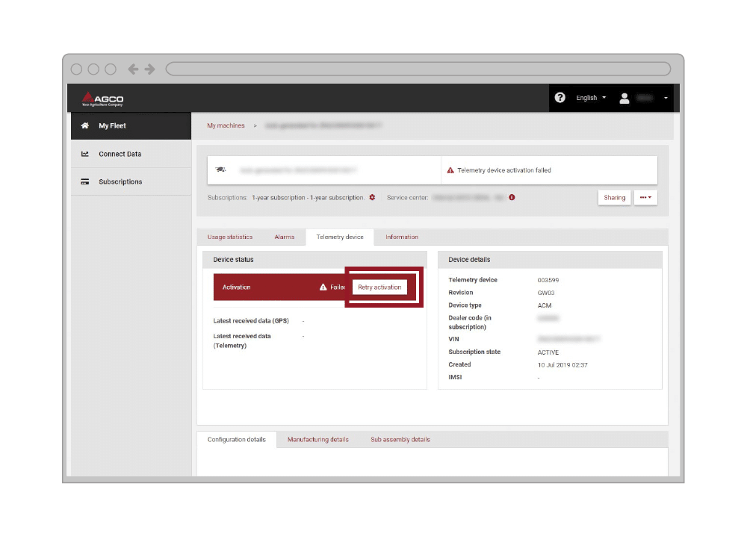Go to My machines breadcrumb link
Screen dimensions: 747x560
pyautogui.click(x=226, y=125)
